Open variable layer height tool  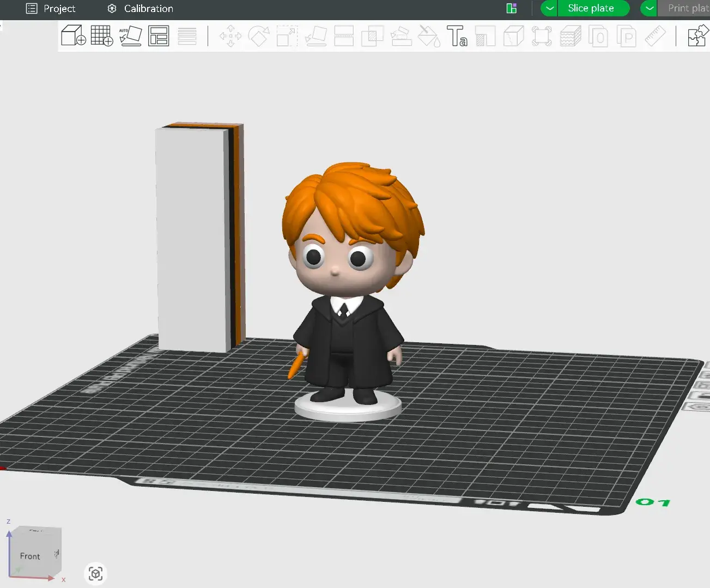point(571,35)
